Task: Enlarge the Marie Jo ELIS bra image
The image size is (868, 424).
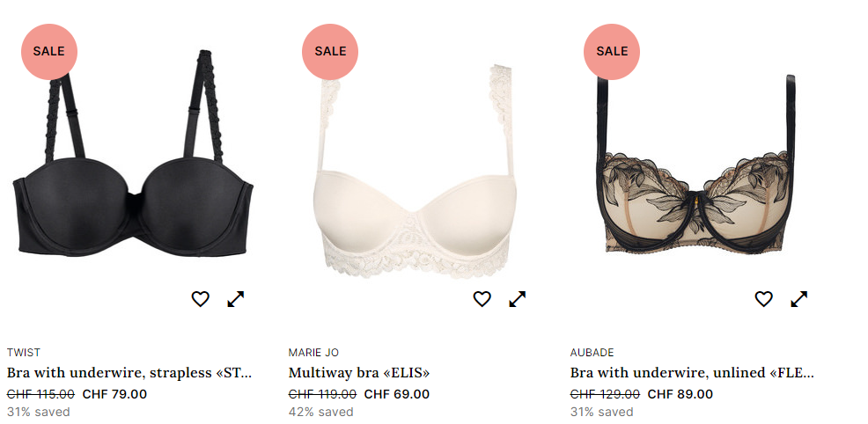Action: point(518,299)
